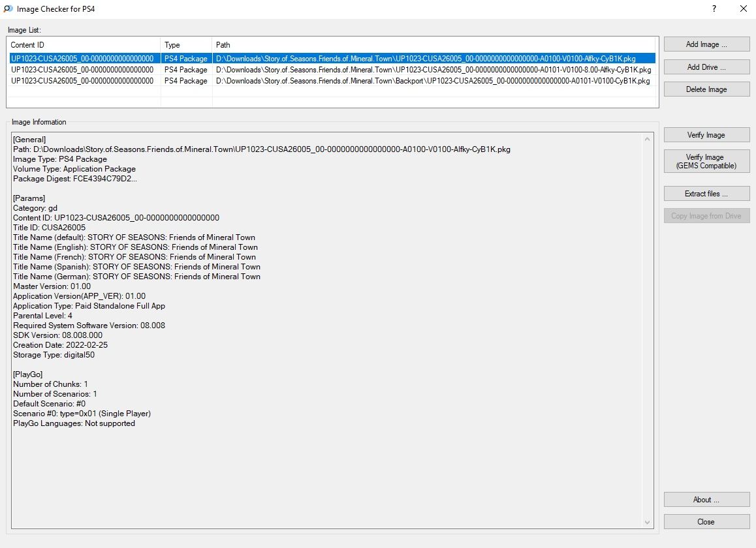Click Title Name (German) line

137,277
